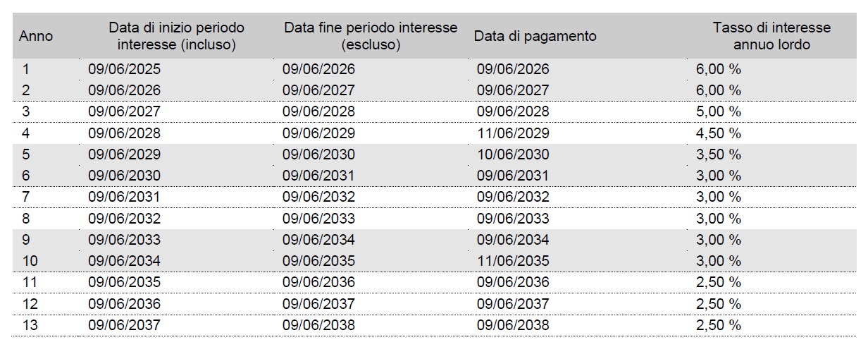Select the start date 09/06/2031
Viewport: 868px width, 359px height.
click(125, 197)
